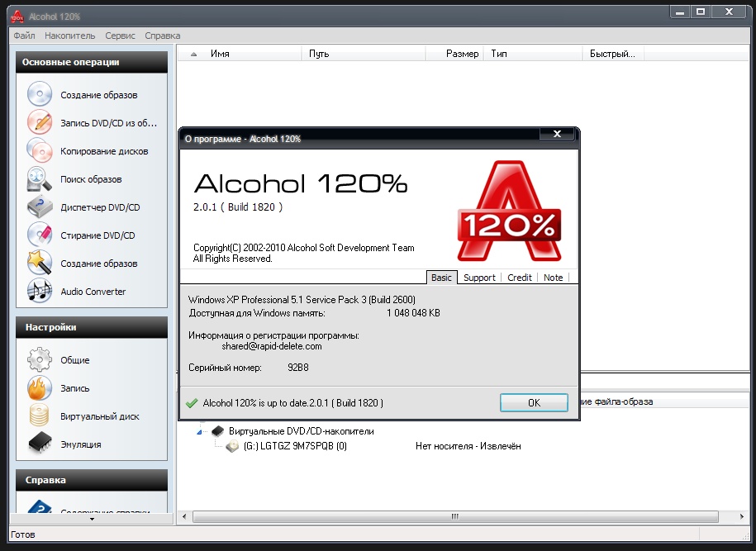Image resolution: width=756 pixels, height=551 pixels.
Task: Sort the list by Размер column
Action: point(454,54)
